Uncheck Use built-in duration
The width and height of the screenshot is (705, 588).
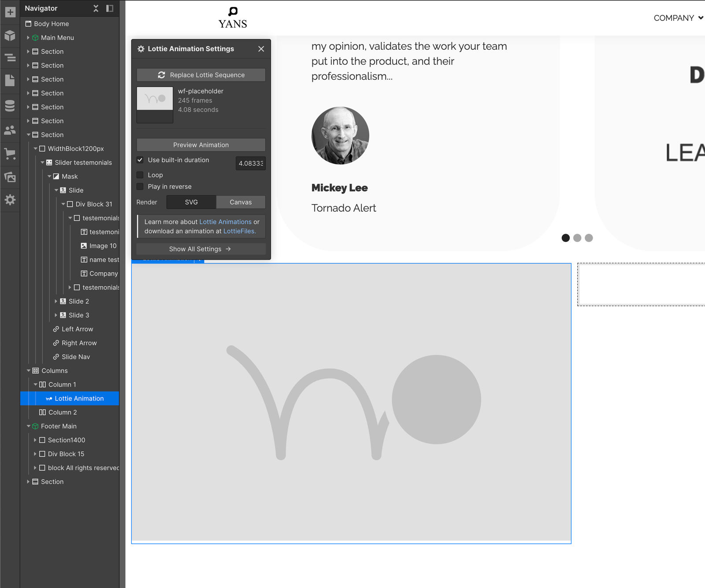click(140, 160)
